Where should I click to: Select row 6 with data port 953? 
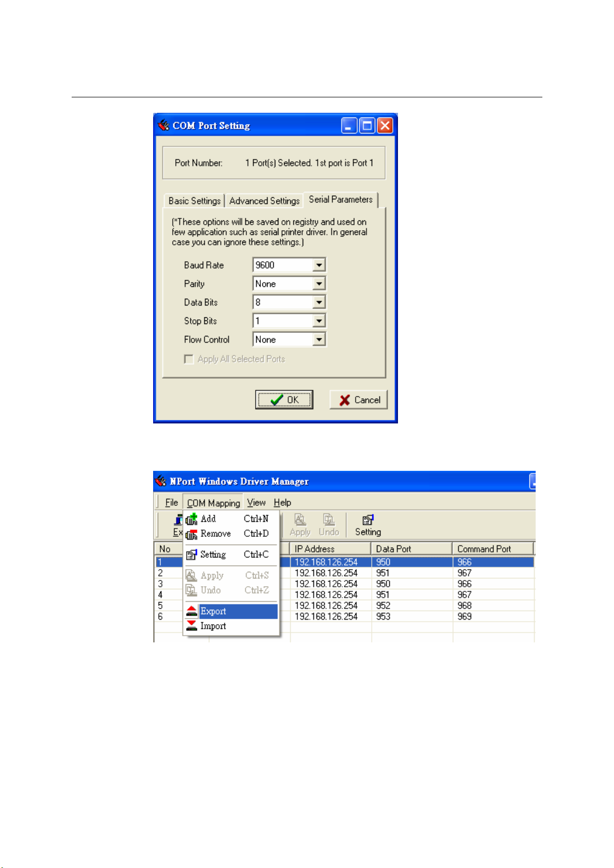click(x=344, y=616)
